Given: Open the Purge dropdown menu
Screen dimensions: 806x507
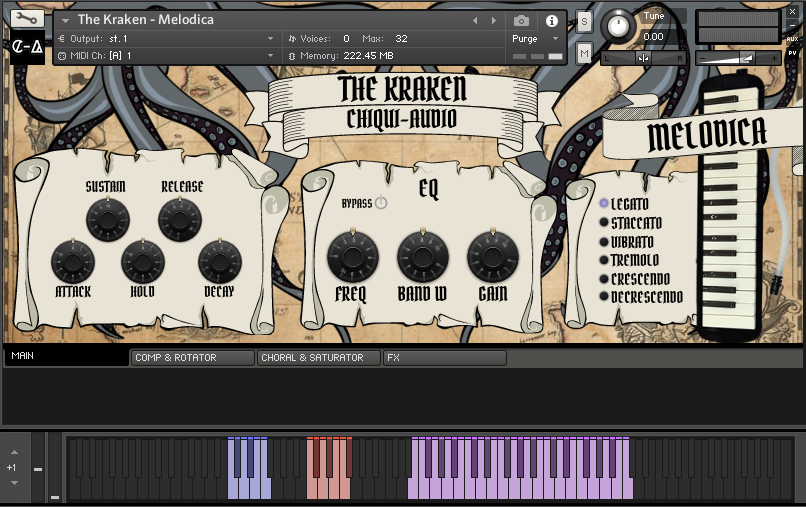Looking at the screenshot, I should point(537,39).
